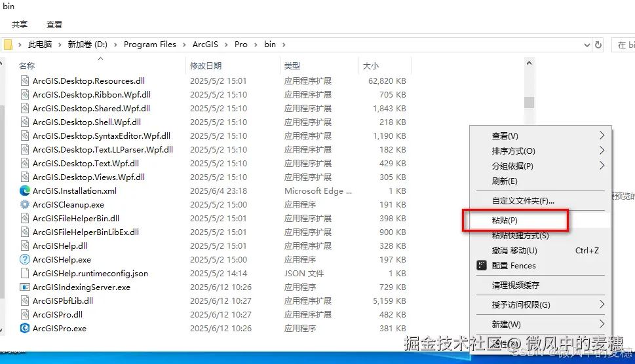Click the chevron after 此电脑 in the breadcrumb

(x=60, y=45)
